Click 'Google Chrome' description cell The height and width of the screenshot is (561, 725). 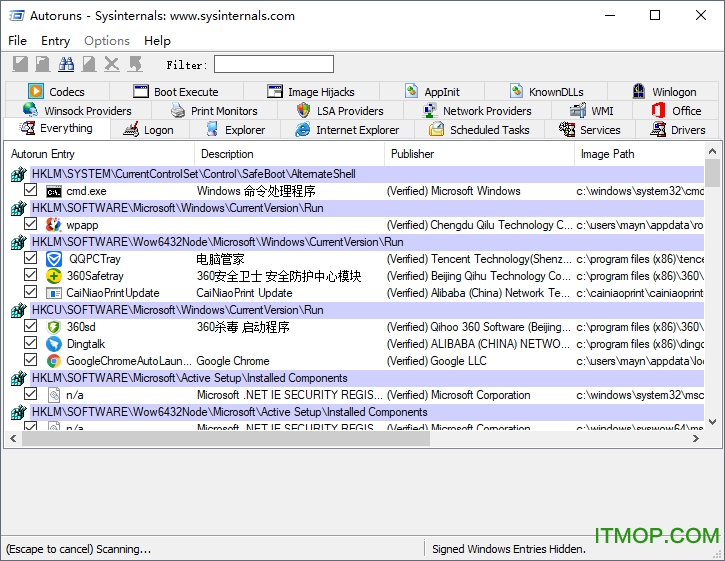point(233,361)
